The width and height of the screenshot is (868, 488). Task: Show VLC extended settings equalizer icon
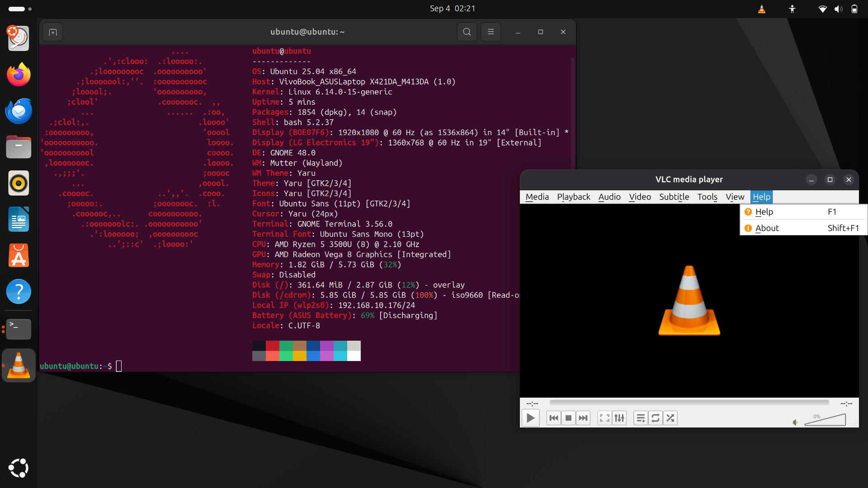[619, 418]
